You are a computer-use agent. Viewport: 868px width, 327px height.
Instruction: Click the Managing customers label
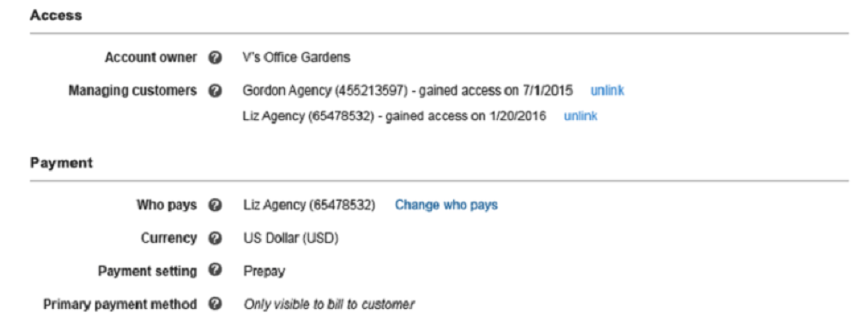click(132, 91)
